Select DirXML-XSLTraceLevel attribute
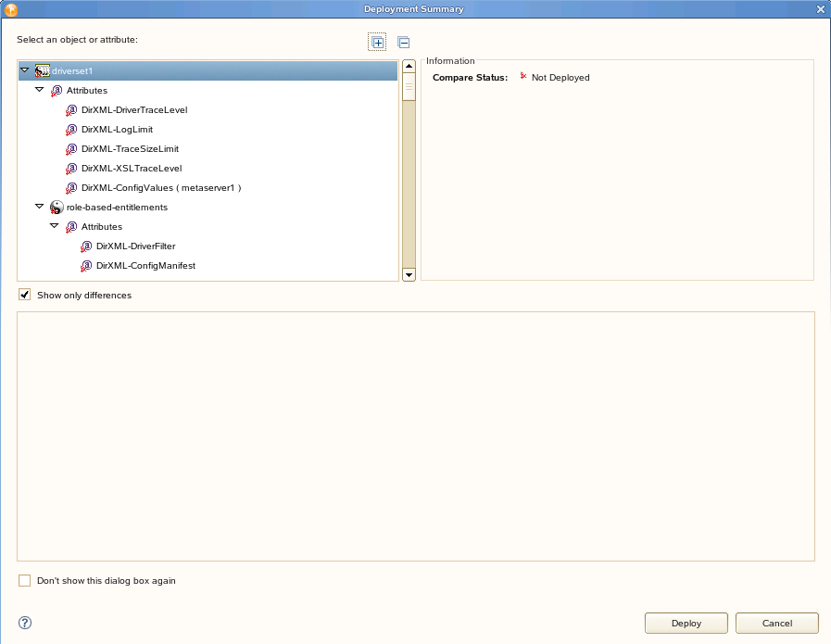Screen dimensions: 831x644 tap(132, 169)
